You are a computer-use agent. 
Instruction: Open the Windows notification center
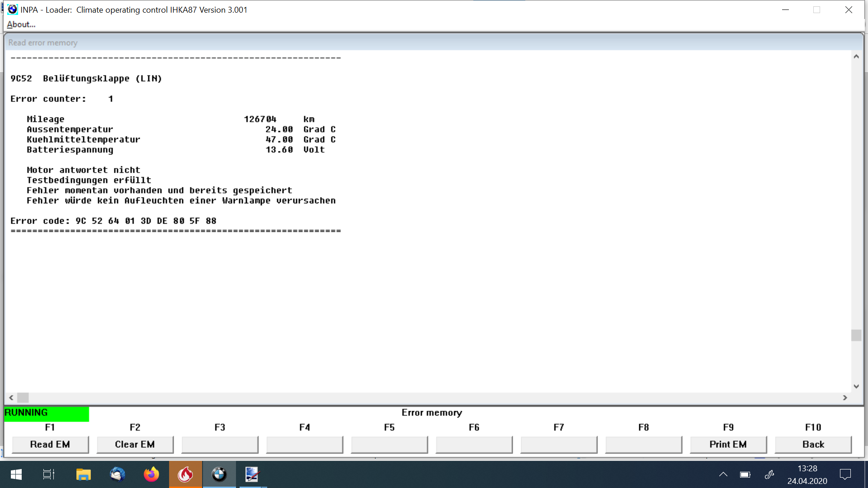(x=845, y=474)
